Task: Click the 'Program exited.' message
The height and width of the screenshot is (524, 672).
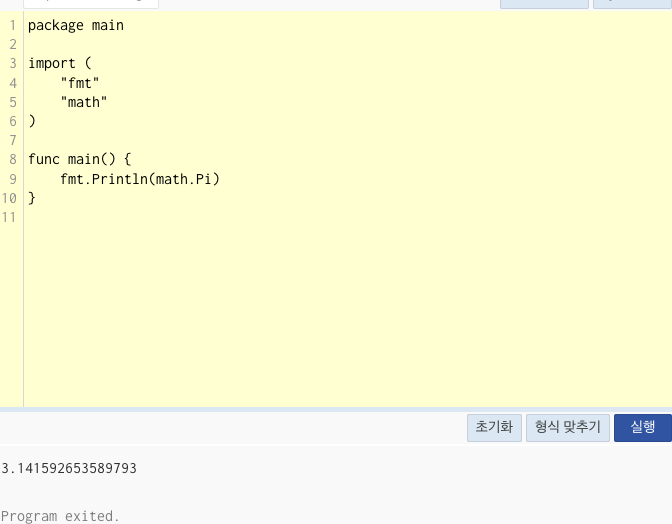Action: click(60, 516)
